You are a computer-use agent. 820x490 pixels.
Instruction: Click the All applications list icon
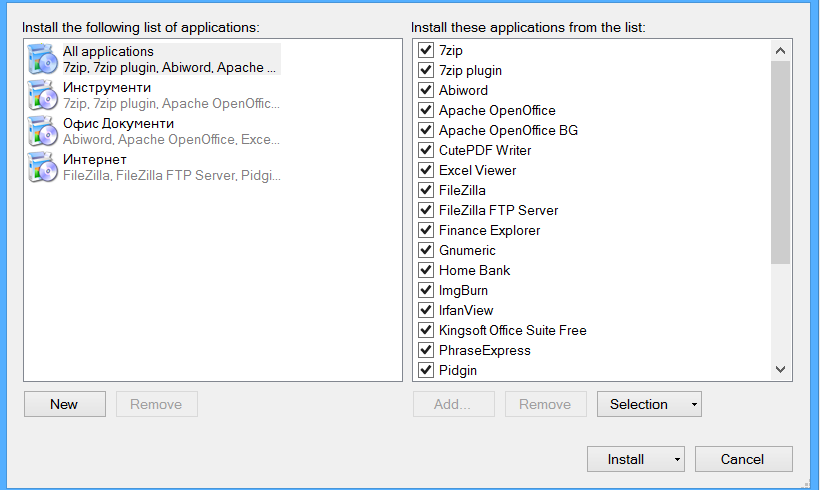pyautogui.click(x=43, y=59)
